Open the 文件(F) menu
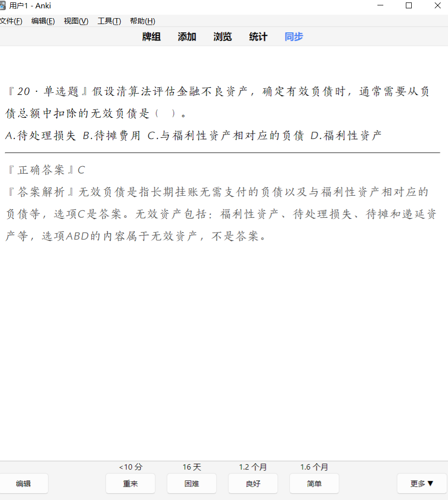This screenshot has width=448, height=500. point(11,21)
